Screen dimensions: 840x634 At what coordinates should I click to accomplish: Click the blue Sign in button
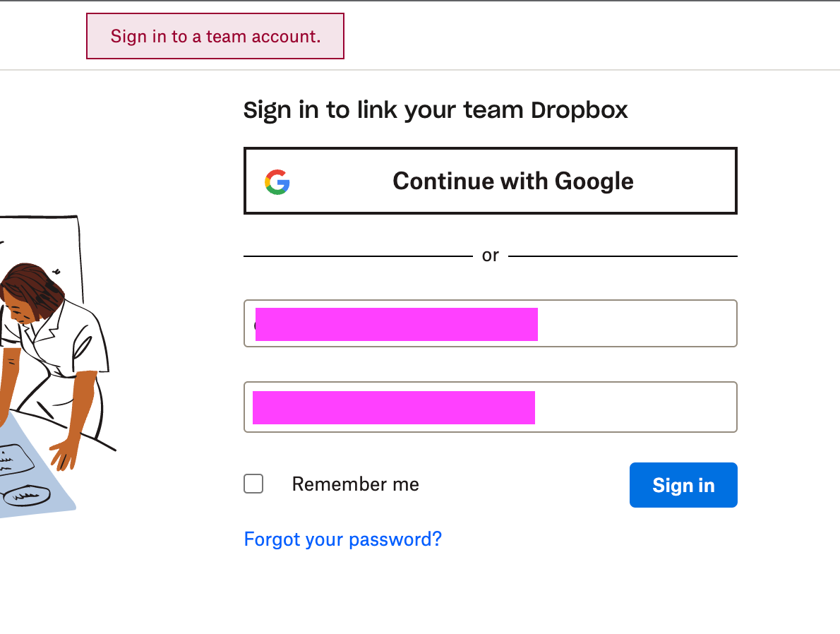(683, 485)
